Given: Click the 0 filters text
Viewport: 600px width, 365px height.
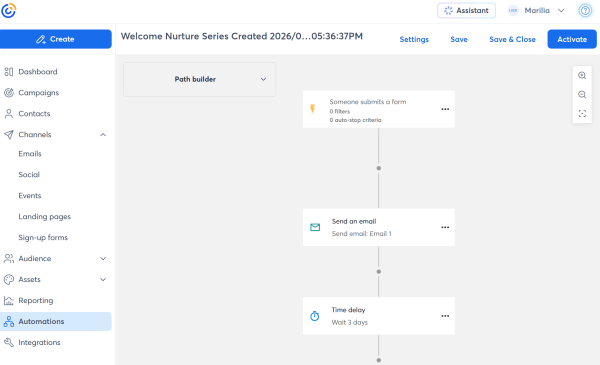Looking at the screenshot, I should point(340,111).
